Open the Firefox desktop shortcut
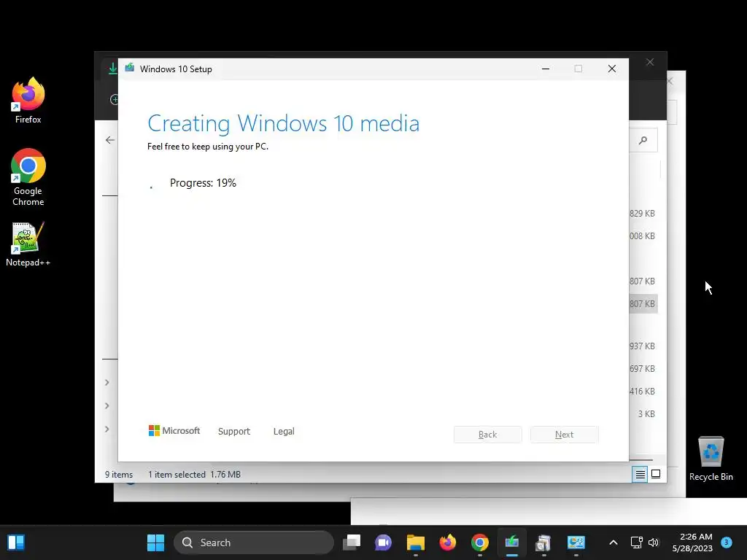The height and width of the screenshot is (560, 747). (28, 101)
